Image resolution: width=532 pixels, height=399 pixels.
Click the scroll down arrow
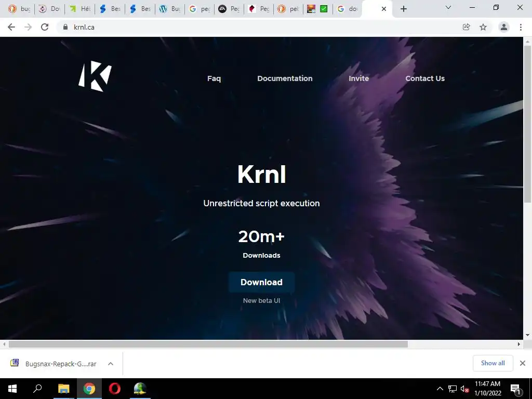click(x=528, y=335)
